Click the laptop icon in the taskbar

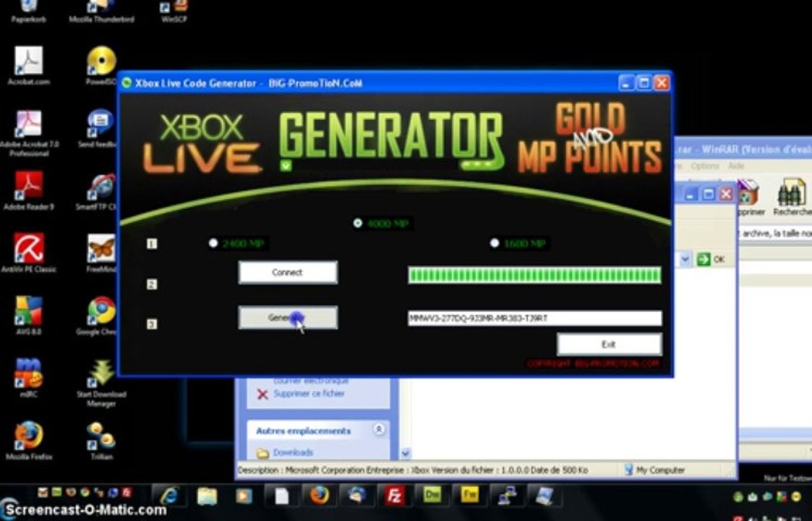coord(544,496)
